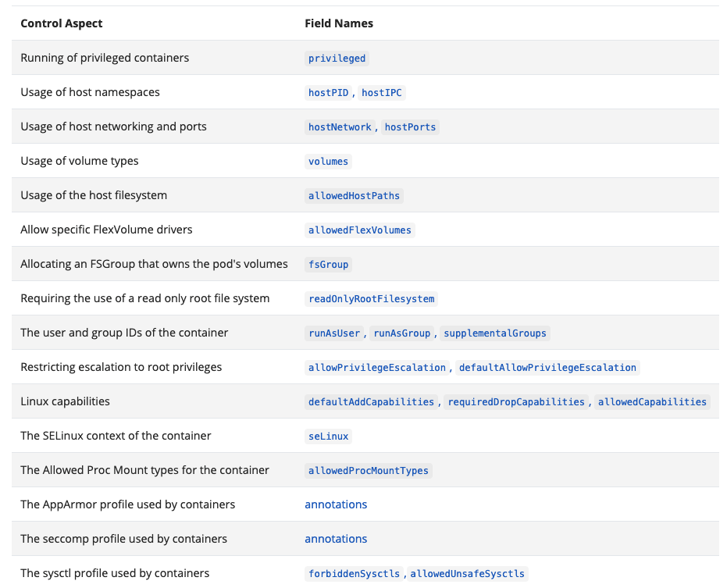
Task: Click the hostPID link
Action: 328,93
